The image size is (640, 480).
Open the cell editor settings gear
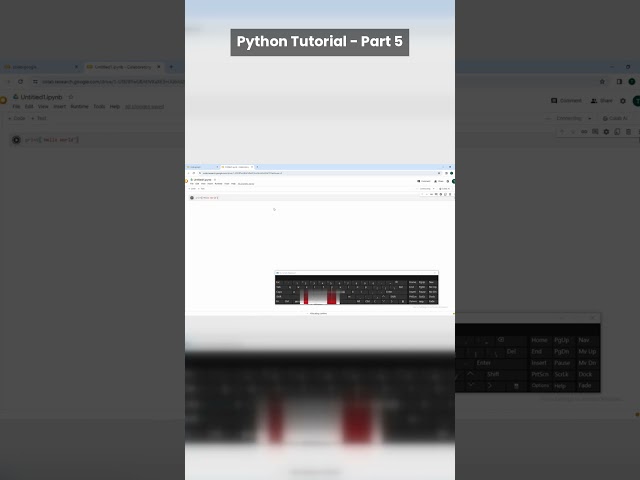[x=606, y=131]
